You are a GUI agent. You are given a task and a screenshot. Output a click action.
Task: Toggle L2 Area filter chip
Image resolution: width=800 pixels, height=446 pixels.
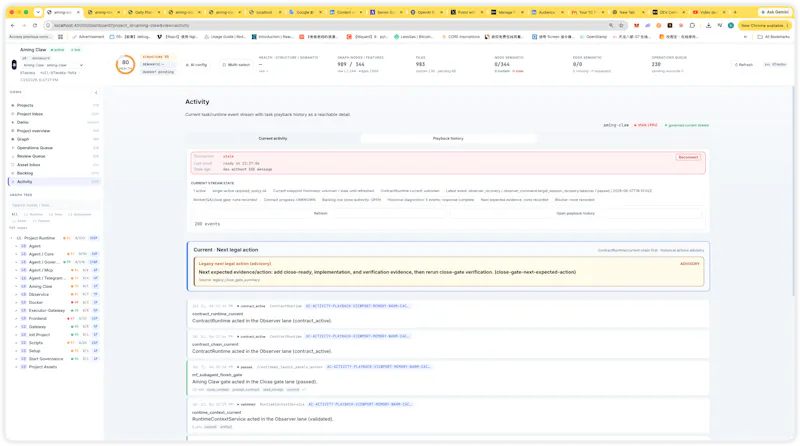click(x=56, y=214)
